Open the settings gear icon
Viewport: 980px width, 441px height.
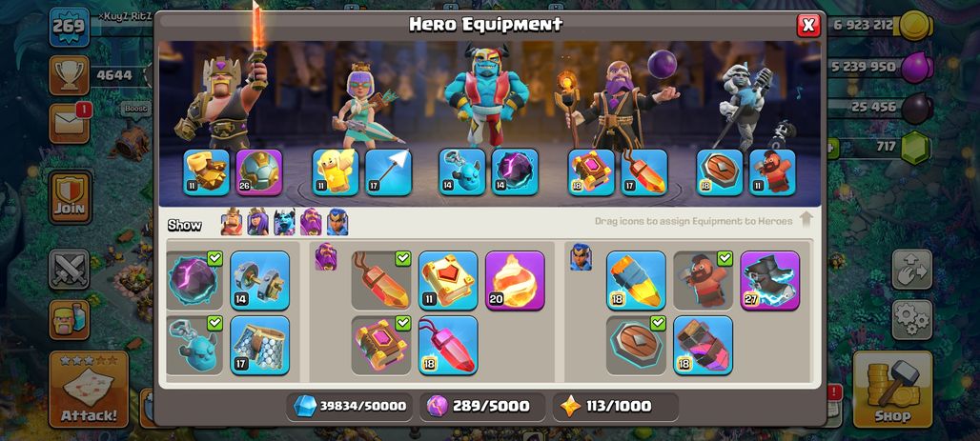(x=912, y=320)
